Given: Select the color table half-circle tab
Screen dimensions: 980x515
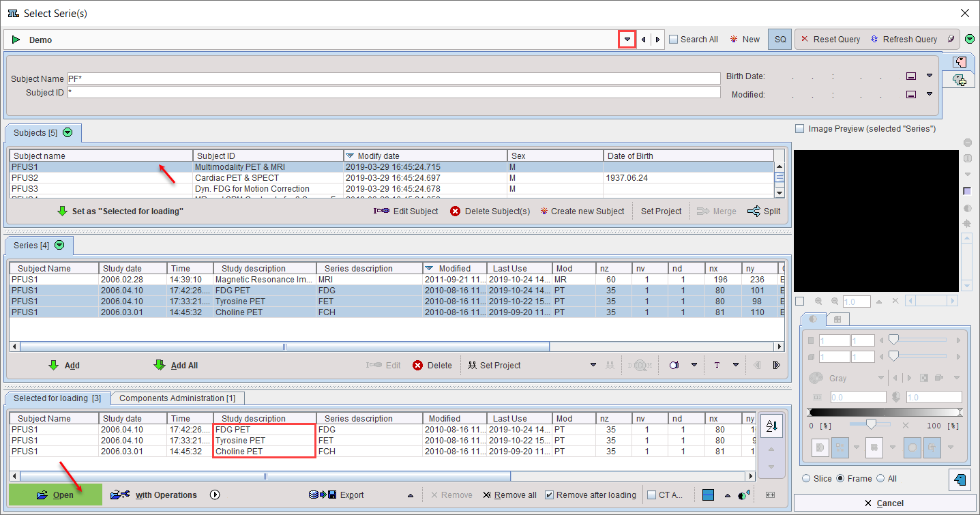Looking at the screenshot, I should [813, 319].
